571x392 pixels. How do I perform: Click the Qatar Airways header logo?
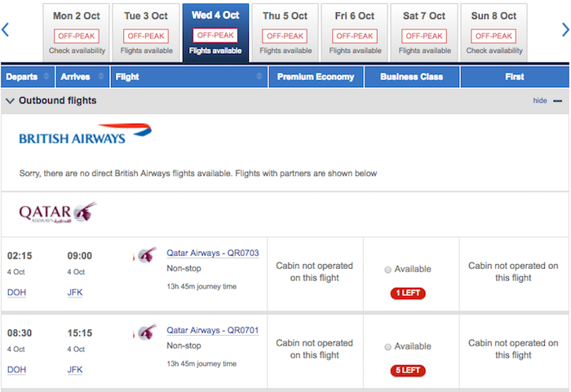pos(58,213)
